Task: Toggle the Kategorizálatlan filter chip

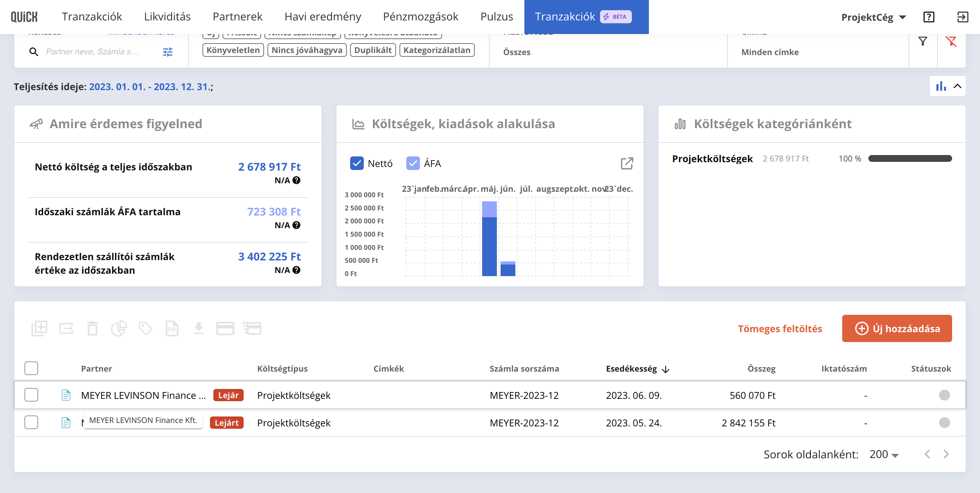Action: (437, 50)
